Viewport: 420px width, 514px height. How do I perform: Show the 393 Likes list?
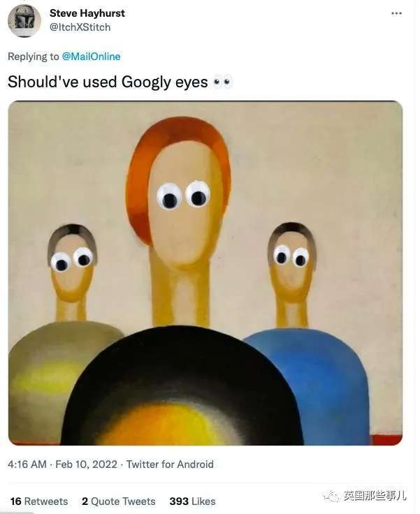[x=192, y=501]
